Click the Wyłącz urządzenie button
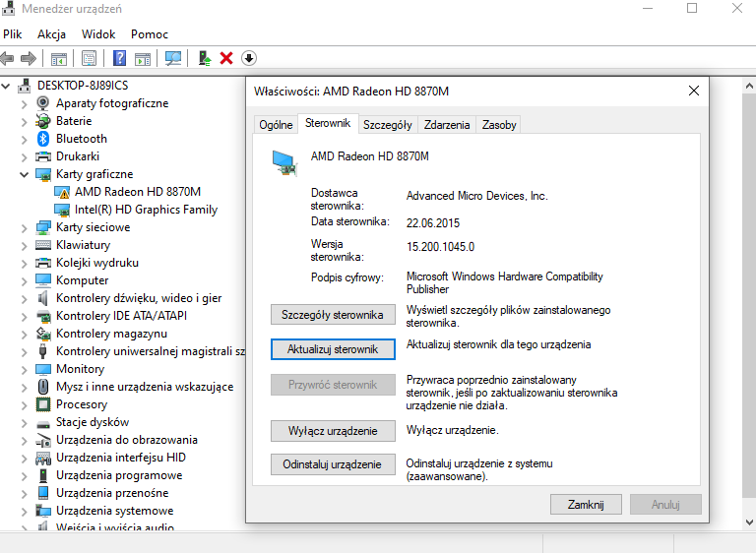The width and height of the screenshot is (756, 553). coord(333,431)
